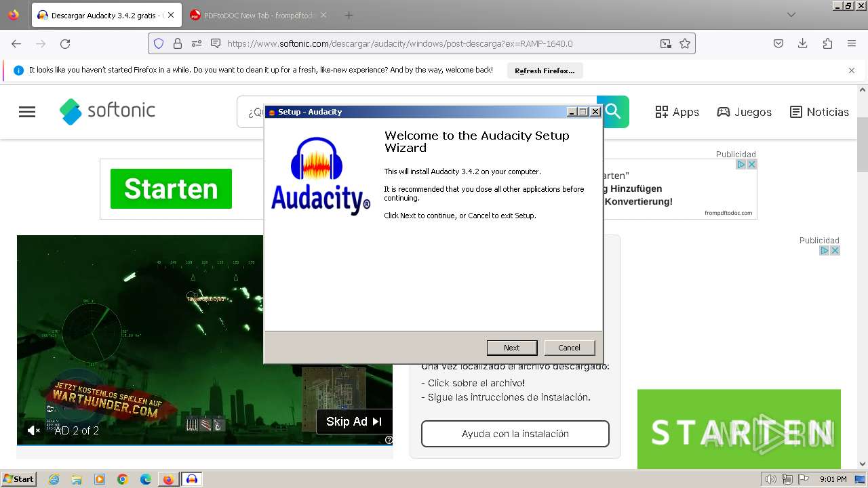This screenshot has height=488, width=868.
Task: Click Next in the Audacity Setup wizard
Action: click(x=512, y=348)
